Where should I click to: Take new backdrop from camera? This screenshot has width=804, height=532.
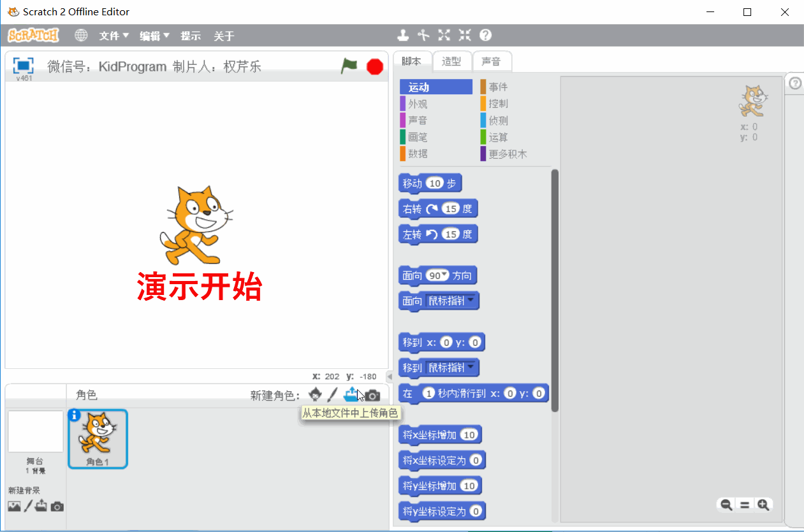point(57,507)
